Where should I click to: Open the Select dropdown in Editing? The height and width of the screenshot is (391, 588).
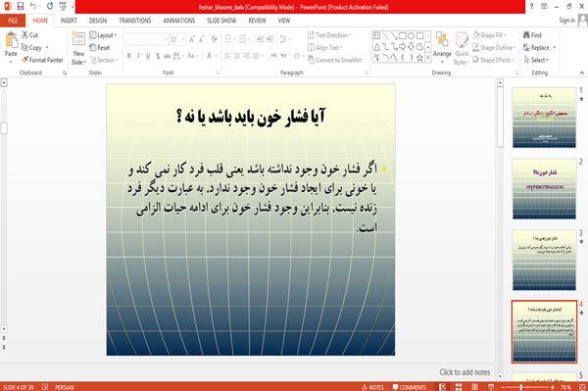tap(536, 60)
